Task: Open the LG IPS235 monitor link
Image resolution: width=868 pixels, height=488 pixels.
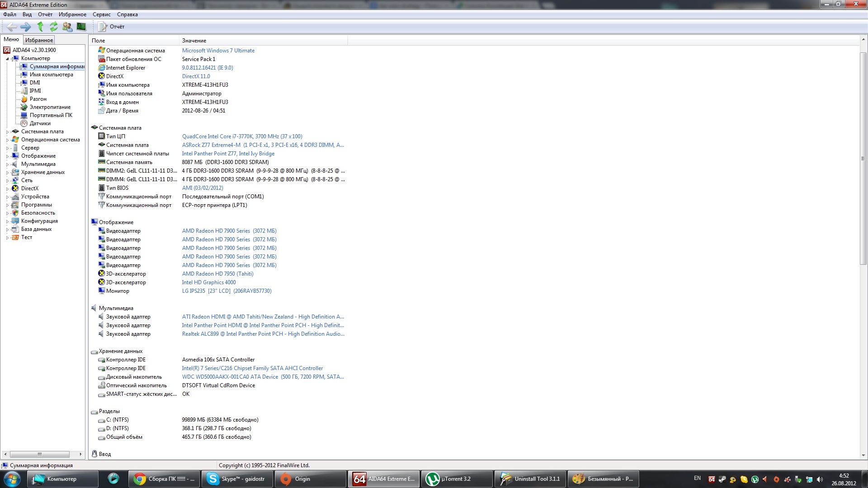Action: coord(227,291)
